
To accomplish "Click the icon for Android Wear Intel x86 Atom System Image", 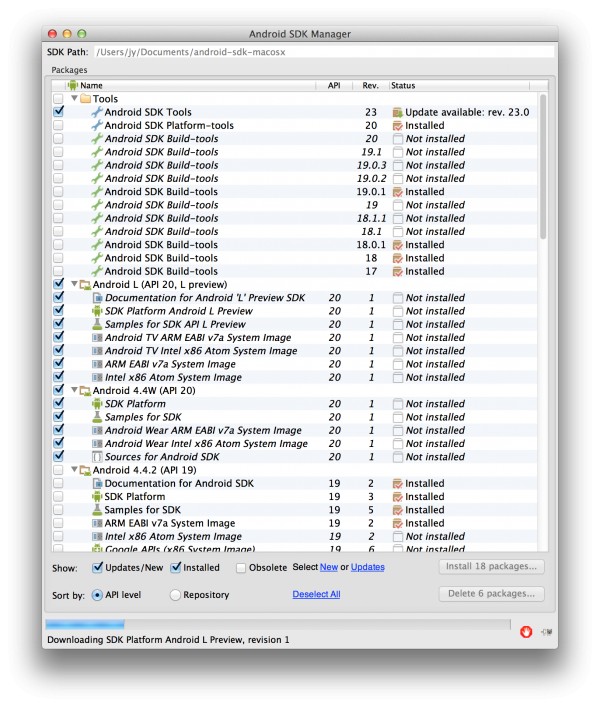I will point(97,444).
